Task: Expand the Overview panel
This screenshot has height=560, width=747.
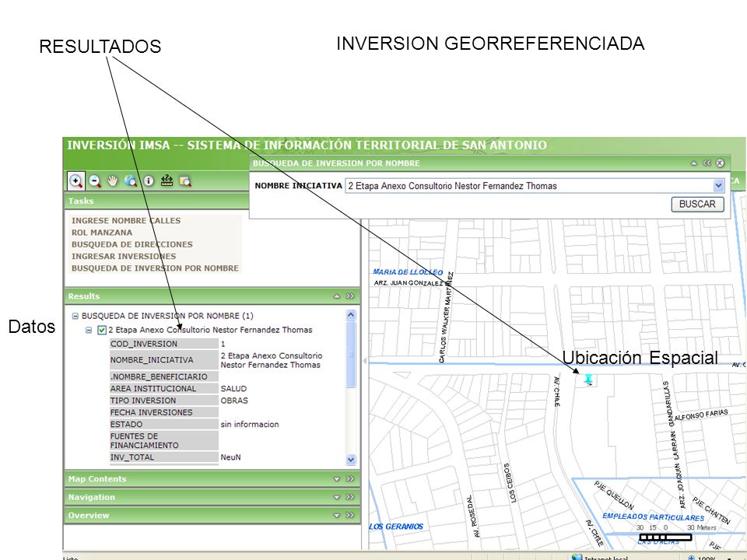Action: pyautogui.click(x=337, y=515)
